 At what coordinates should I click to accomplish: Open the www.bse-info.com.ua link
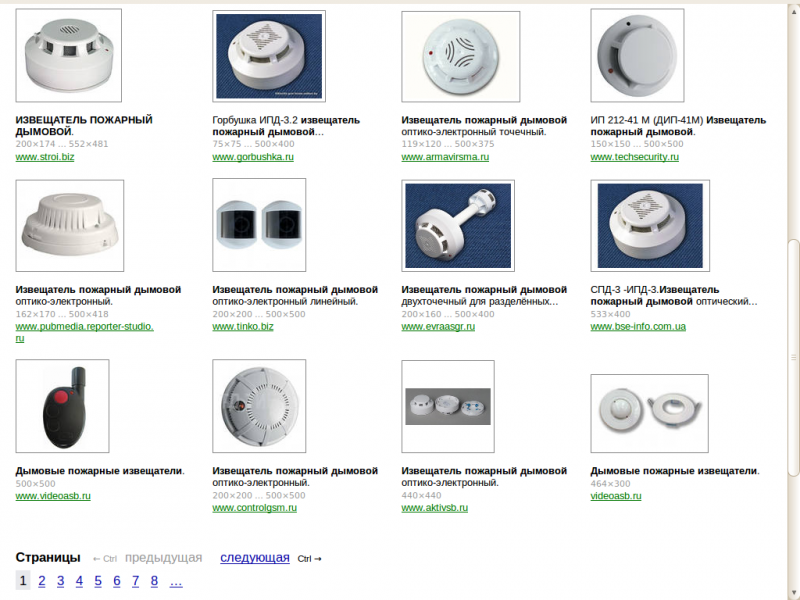click(638, 327)
